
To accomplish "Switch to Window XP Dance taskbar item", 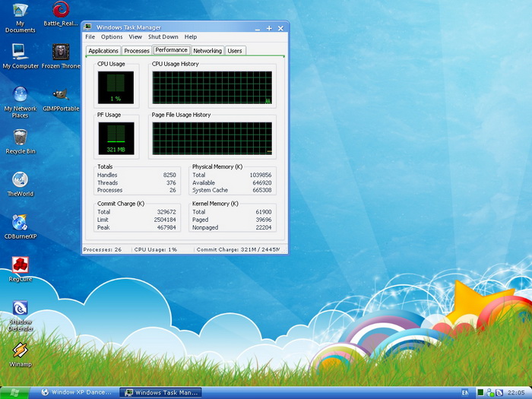I will pyautogui.click(x=76, y=393).
